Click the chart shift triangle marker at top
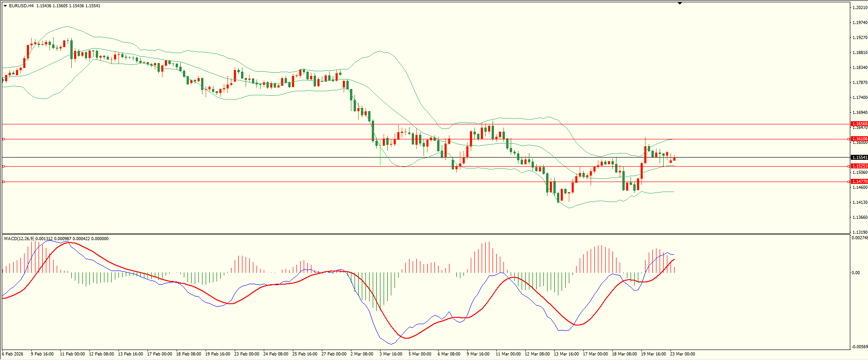The height and width of the screenshot is (360, 868). click(x=680, y=3)
